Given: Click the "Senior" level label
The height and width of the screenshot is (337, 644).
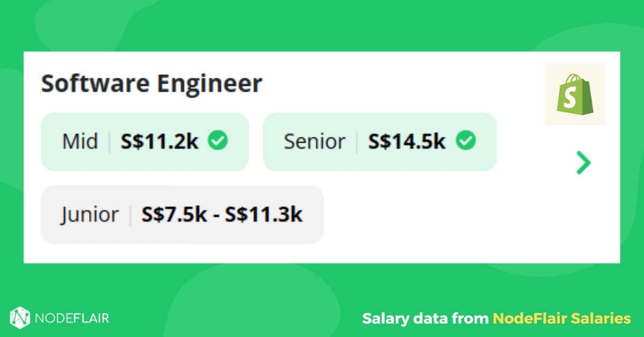Looking at the screenshot, I should (x=314, y=142).
